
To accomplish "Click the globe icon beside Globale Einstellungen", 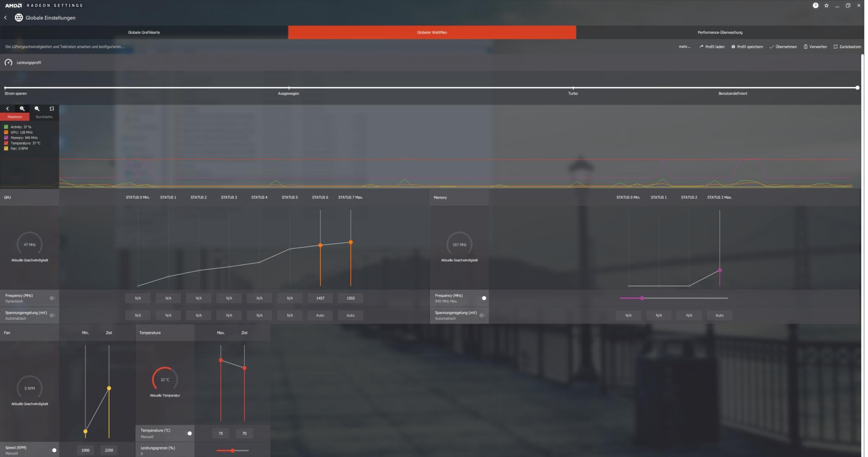I will [x=19, y=18].
